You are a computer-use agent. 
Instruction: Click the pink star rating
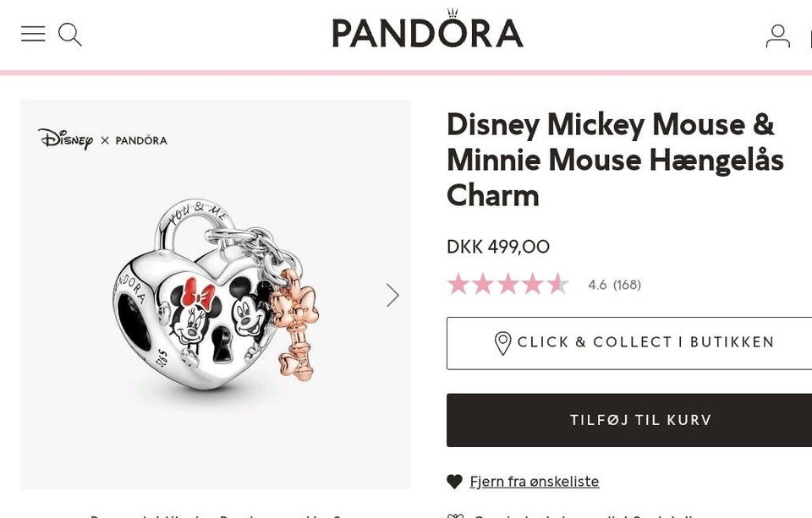click(x=507, y=285)
